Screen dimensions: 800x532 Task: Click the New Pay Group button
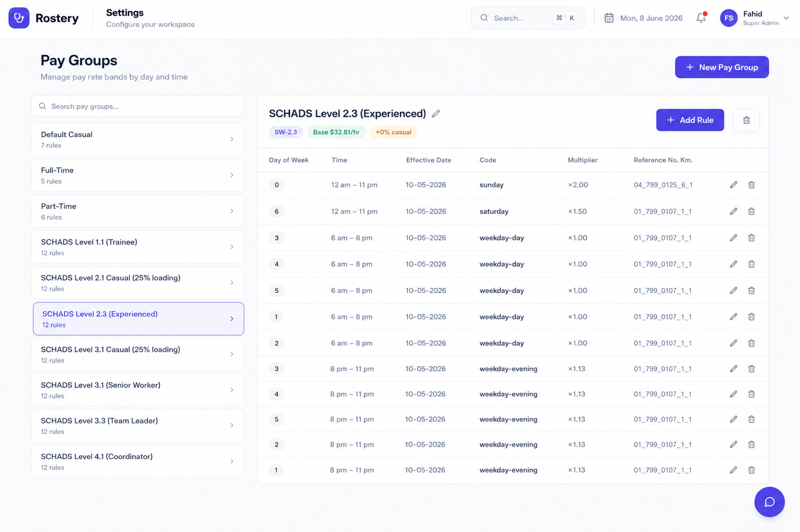722,67
